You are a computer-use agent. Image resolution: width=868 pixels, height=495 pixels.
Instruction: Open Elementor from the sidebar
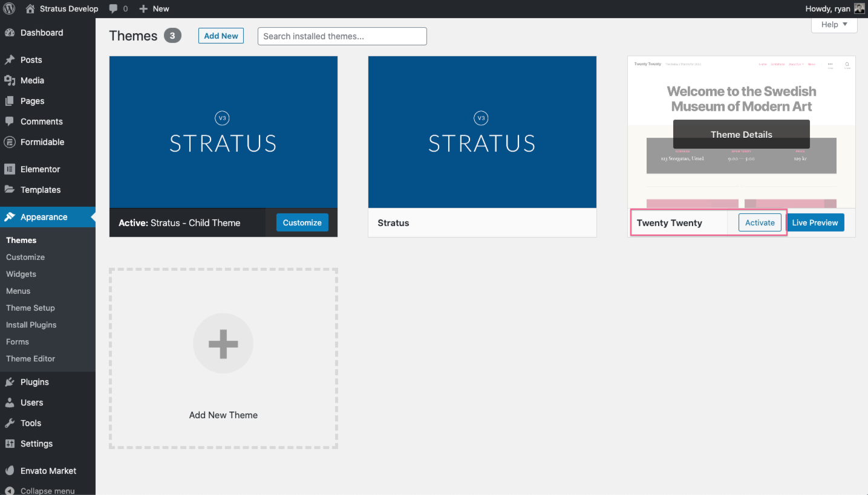(48, 169)
